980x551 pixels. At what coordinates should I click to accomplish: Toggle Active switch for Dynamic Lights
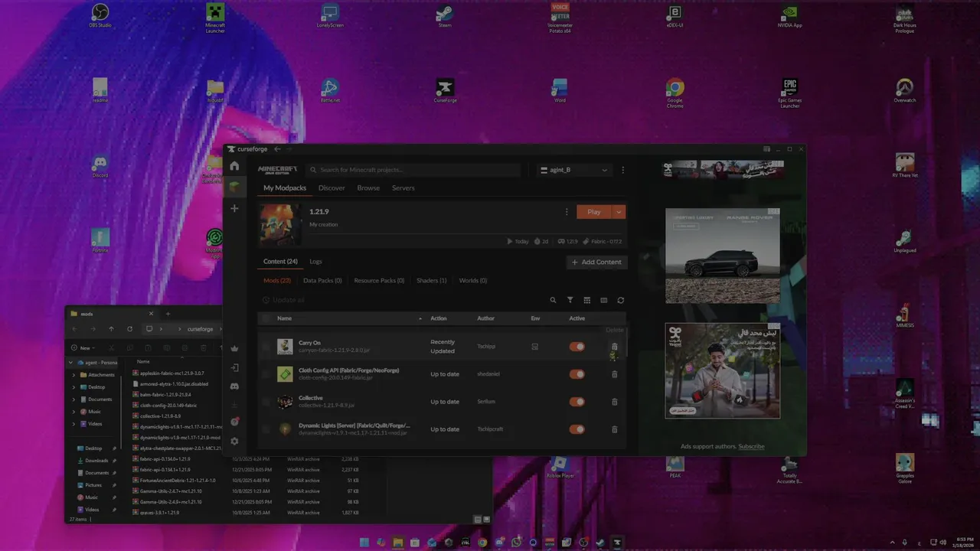[x=577, y=429]
